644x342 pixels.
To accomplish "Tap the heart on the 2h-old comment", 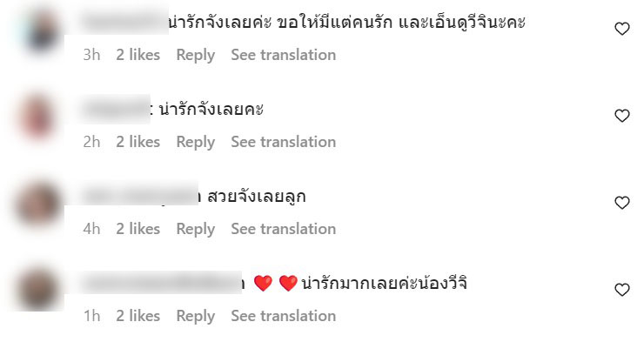I will (622, 116).
